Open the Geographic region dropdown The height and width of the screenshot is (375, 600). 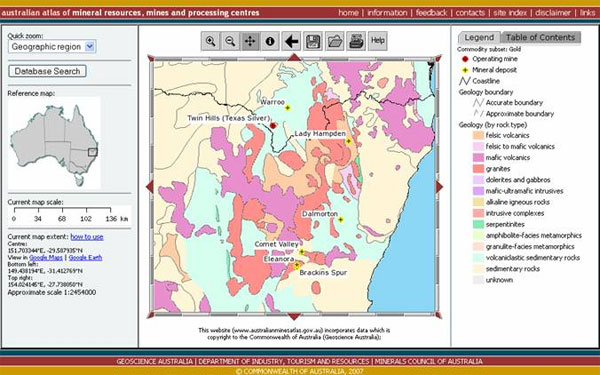pyautogui.click(x=52, y=47)
